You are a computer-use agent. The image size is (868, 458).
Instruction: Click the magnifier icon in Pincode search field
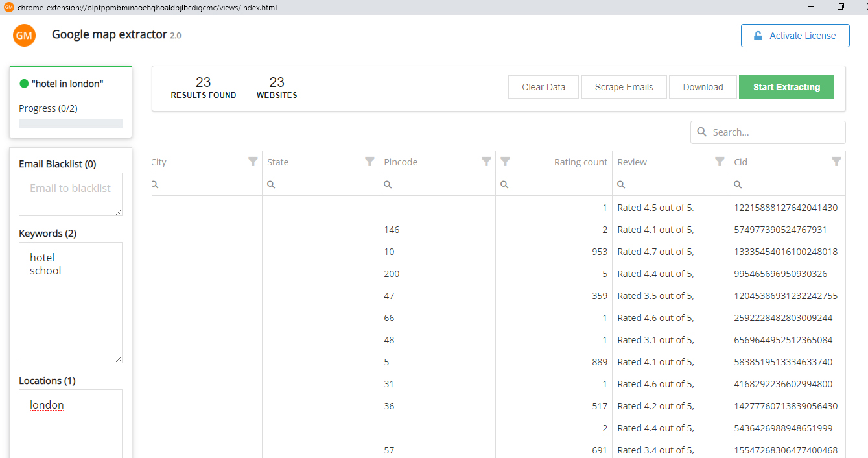click(x=388, y=185)
